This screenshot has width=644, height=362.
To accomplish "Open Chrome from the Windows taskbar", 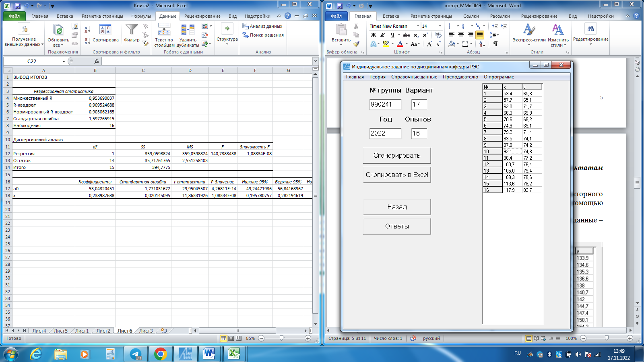I will pyautogui.click(x=160, y=354).
